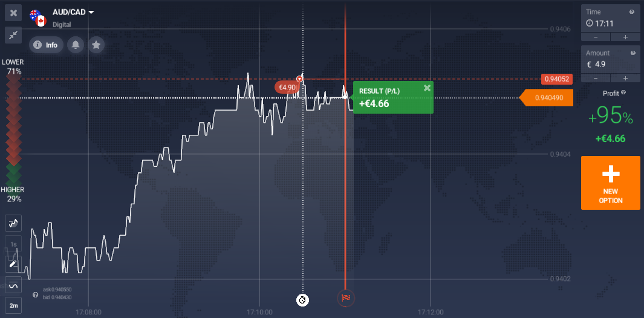Increase expiration time with plus
This screenshot has height=318, width=644.
[x=625, y=37]
